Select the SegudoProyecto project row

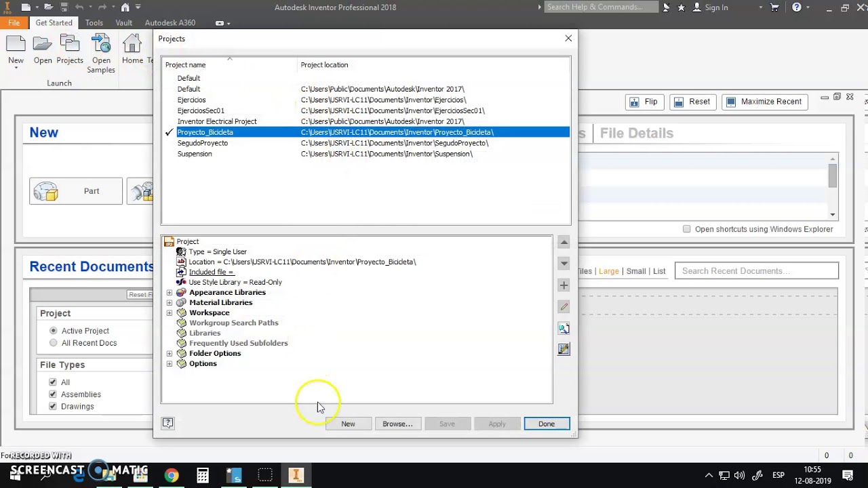click(x=366, y=143)
